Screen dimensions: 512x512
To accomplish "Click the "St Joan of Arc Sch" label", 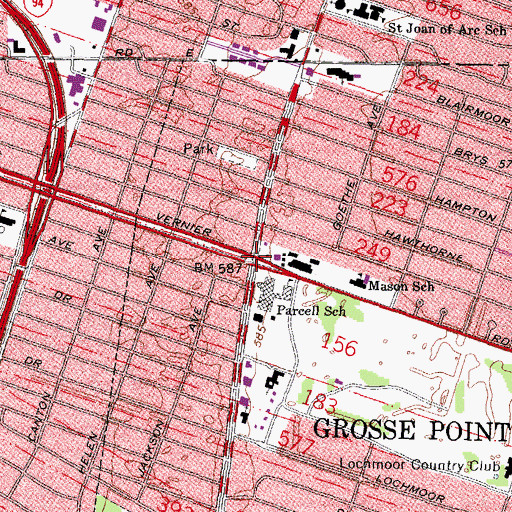I will pos(447,29).
